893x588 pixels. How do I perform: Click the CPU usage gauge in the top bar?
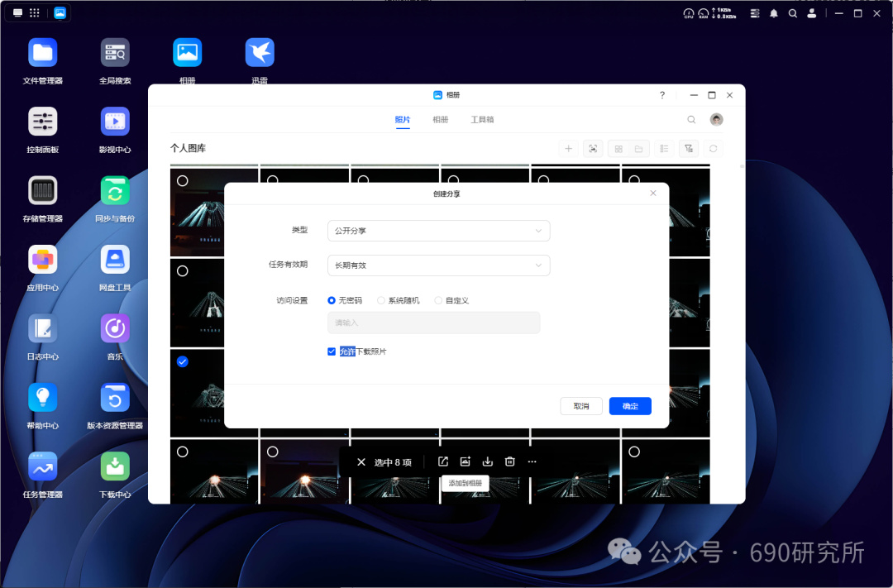pos(689,13)
